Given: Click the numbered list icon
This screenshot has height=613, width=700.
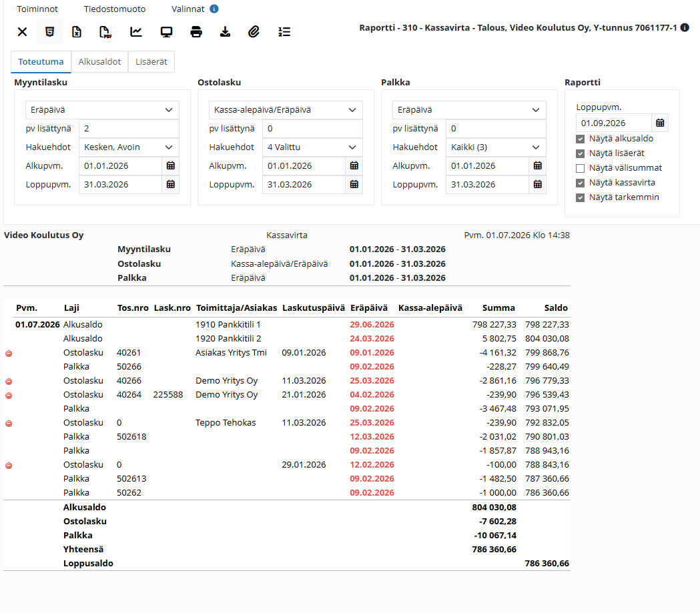Looking at the screenshot, I should [284, 31].
